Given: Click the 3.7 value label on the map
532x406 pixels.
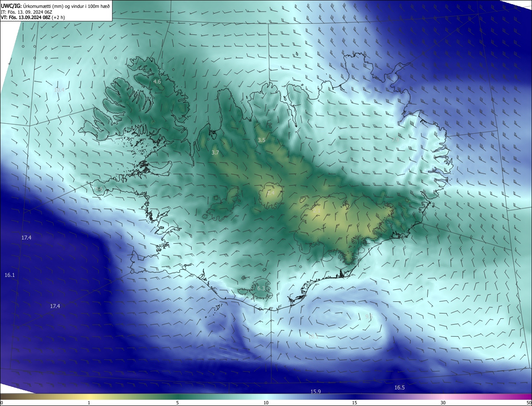Looking at the screenshot, I should coord(215,153).
